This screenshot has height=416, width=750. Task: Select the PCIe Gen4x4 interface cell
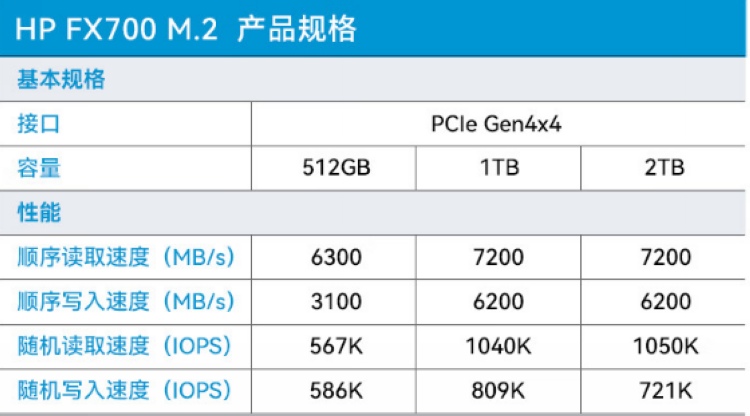[x=497, y=124]
